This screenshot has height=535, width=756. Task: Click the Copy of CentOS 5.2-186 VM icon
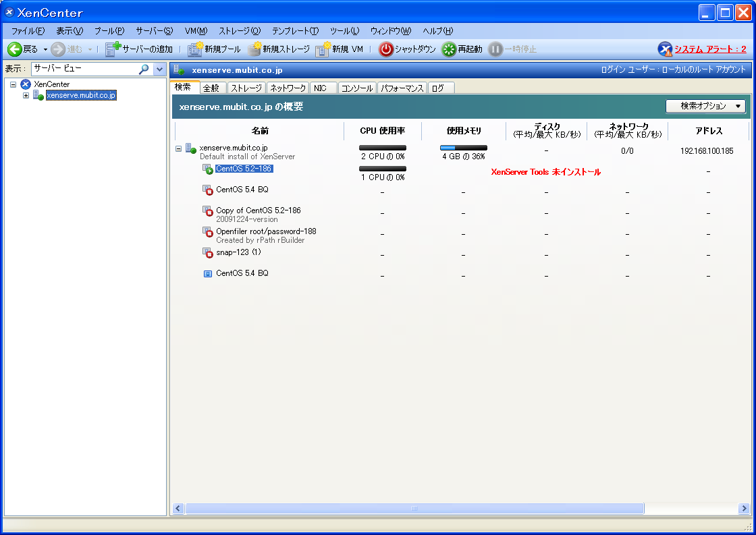(208, 211)
